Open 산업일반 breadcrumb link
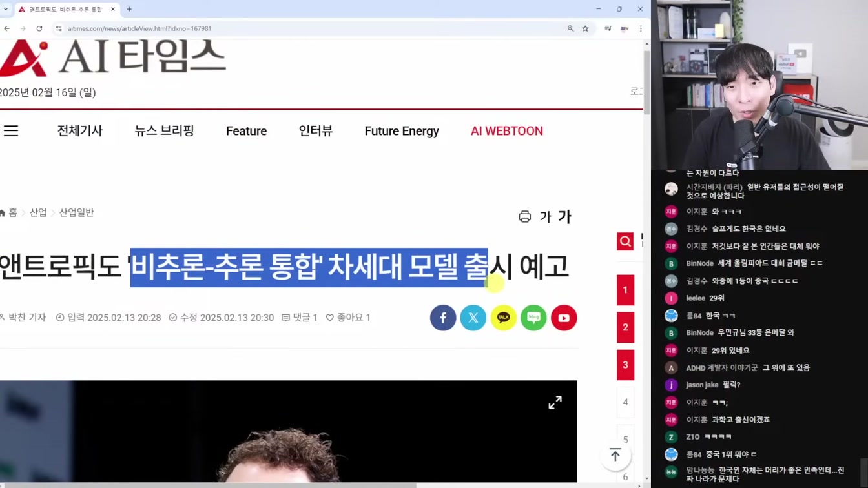Viewport: 868px width, 488px height. [76, 212]
